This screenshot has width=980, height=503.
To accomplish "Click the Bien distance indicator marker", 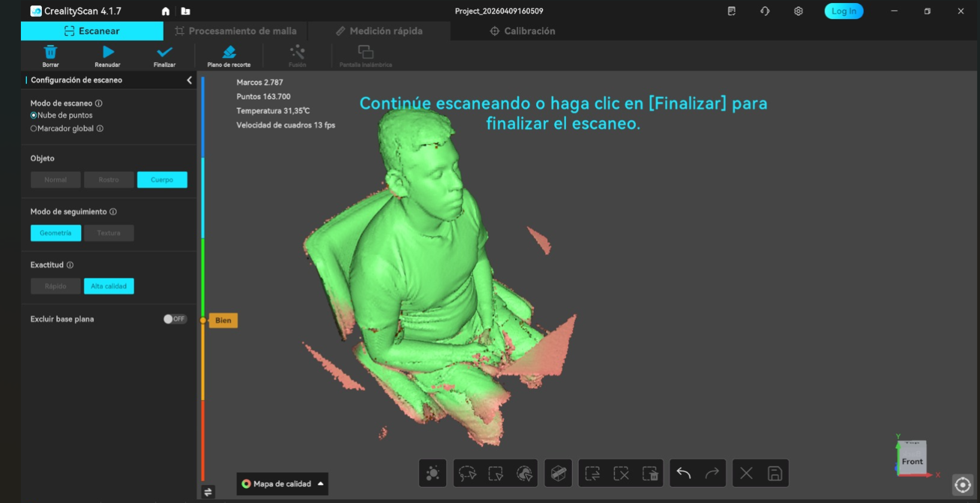I will (222, 321).
